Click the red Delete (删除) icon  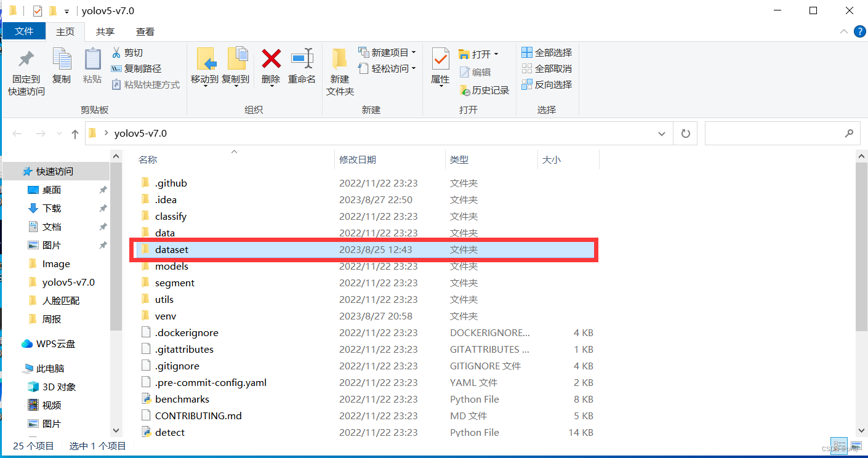pyautogui.click(x=271, y=58)
